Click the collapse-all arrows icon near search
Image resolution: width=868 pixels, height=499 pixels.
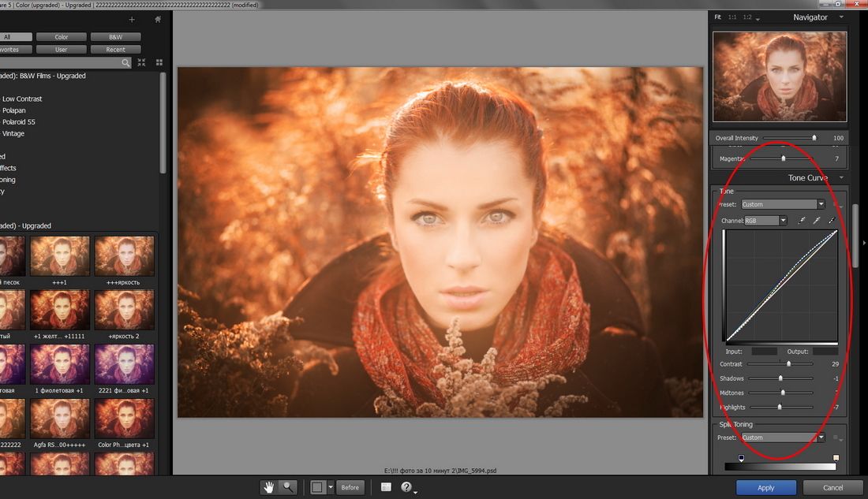tap(142, 62)
